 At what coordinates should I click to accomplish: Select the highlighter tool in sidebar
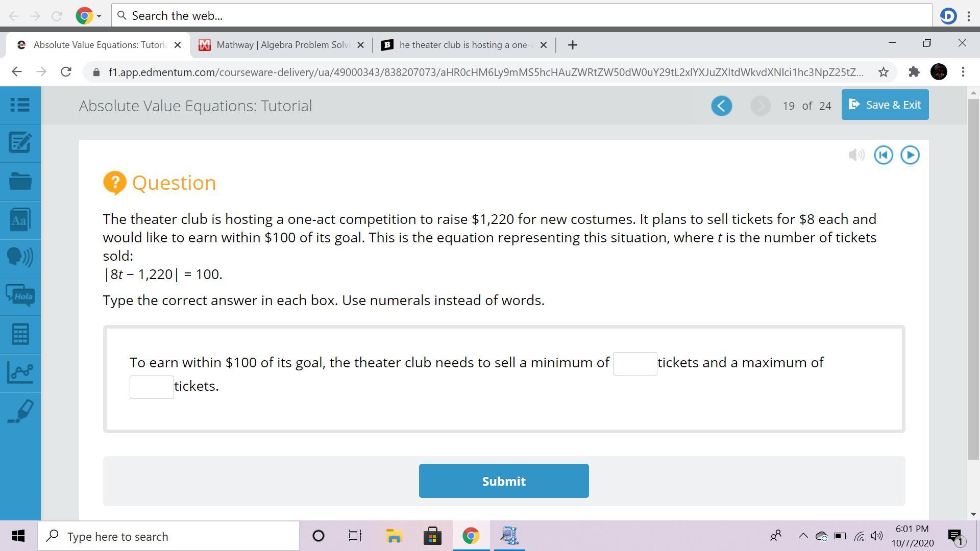tap(20, 411)
